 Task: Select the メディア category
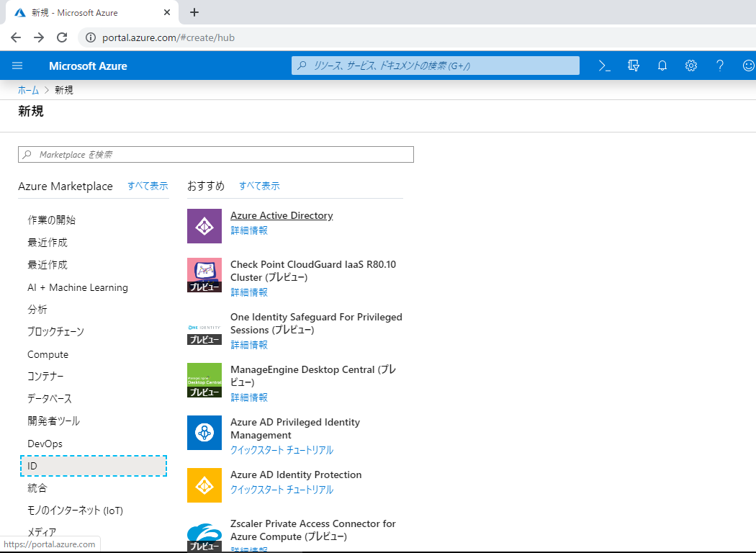pyautogui.click(x=42, y=532)
